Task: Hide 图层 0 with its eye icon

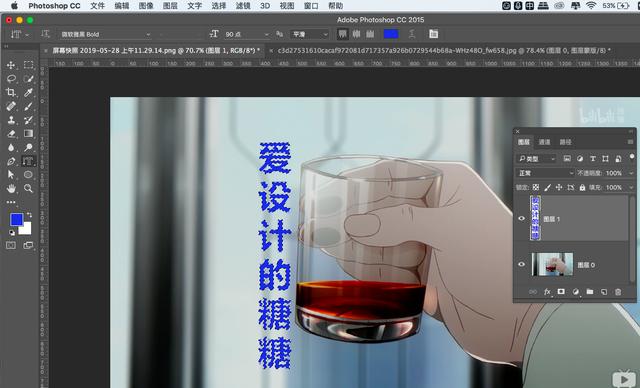Action: [521, 264]
